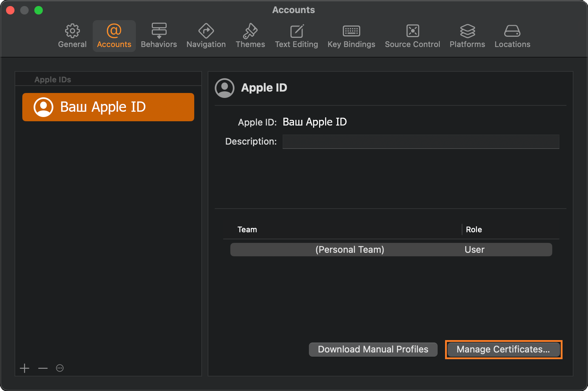The height and width of the screenshot is (391, 588).
Task: Select the Ваш Apple ID account row
Action: (x=108, y=107)
